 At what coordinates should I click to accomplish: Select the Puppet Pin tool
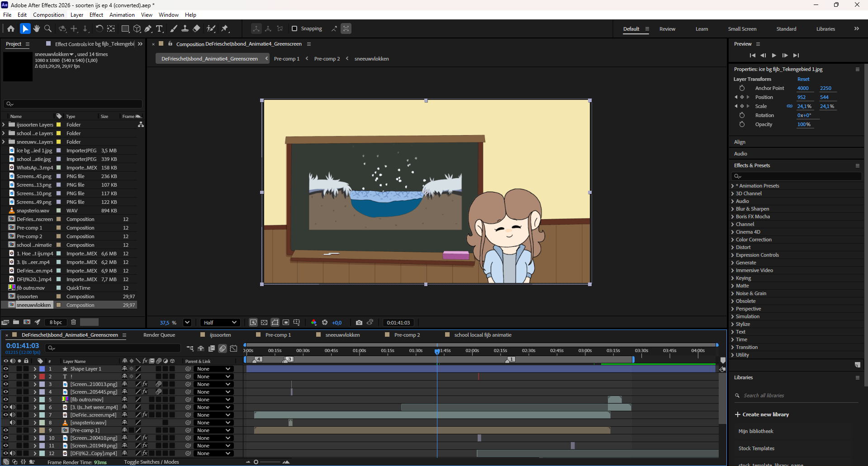coord(225,28)
